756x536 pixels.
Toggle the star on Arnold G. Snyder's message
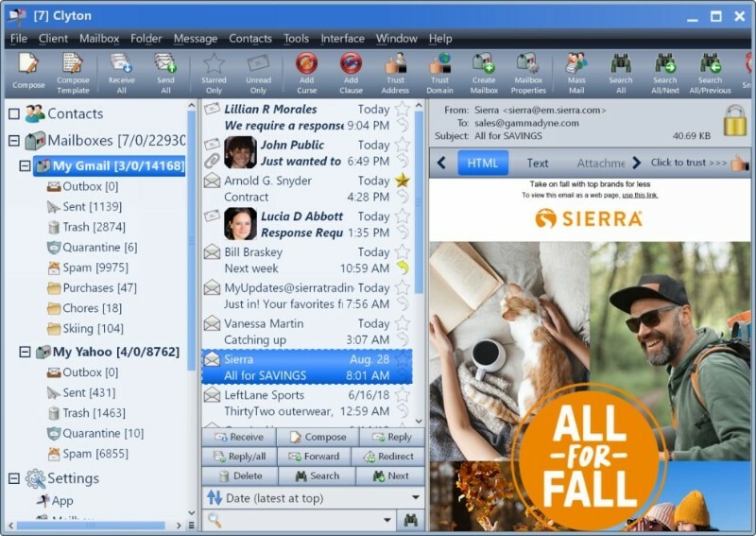(x=403, y=181)
